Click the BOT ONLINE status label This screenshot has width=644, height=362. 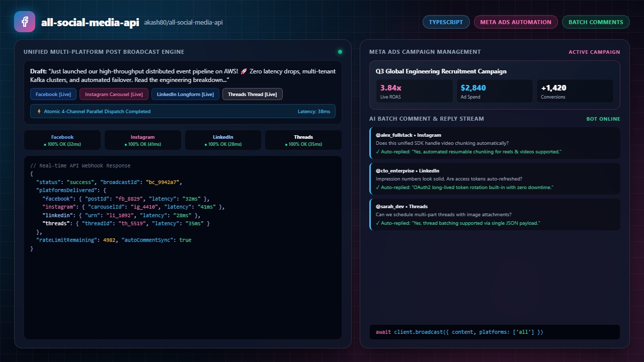tap(603, 119)
